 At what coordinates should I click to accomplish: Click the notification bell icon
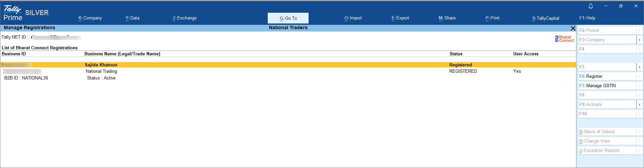(591, 6)
